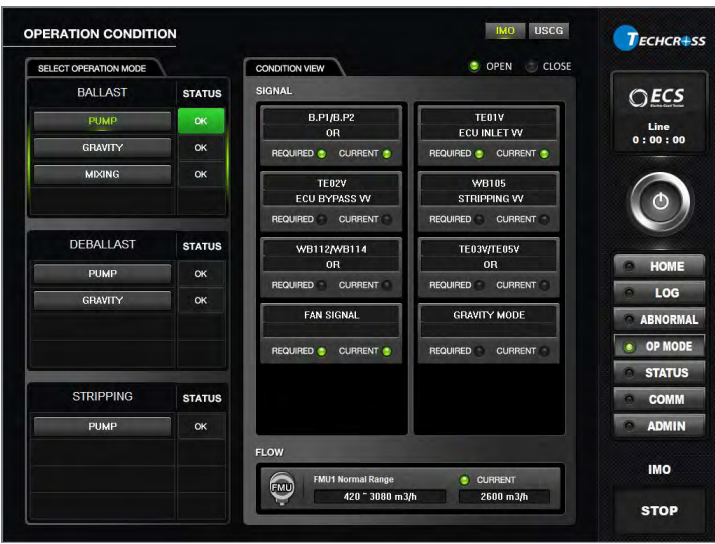Viewport: 715px width, 544px height.
Task: Click WB105 STRIPPING REQUIRED indicator
Action: (479, 219)
